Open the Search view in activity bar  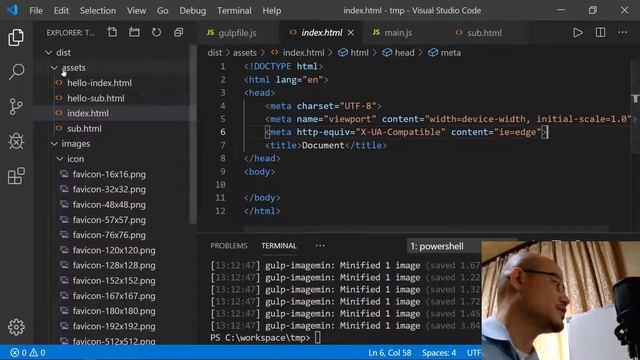(16, 72)
